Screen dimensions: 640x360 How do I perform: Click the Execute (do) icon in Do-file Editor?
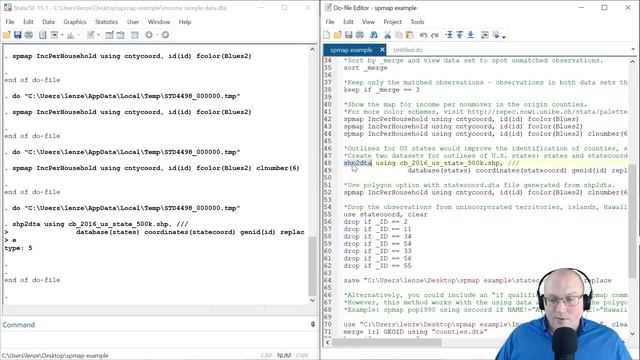(496, 35)
